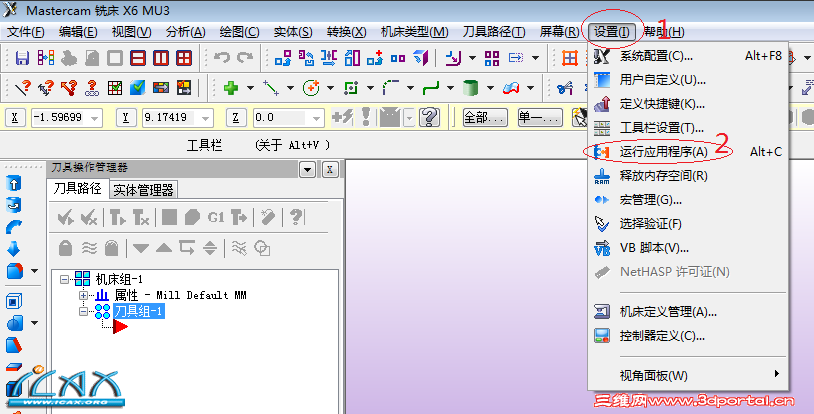Select 宏管理(G) menu entry
This screenshot has height=414, width=814.
687,199
